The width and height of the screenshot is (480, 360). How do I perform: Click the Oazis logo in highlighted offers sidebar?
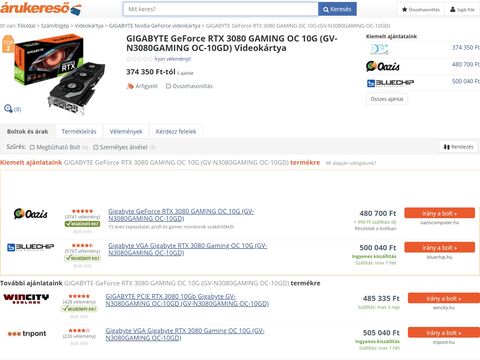click(383, 66)
